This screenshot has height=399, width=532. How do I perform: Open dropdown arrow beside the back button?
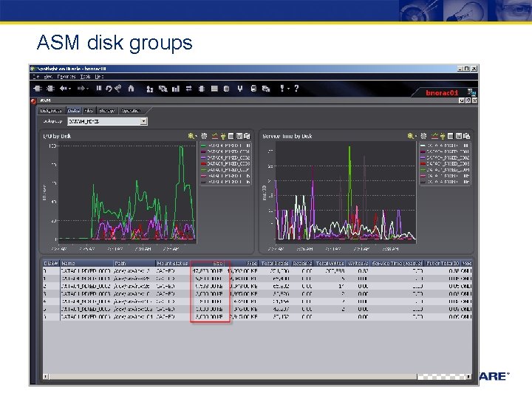click(x=69, y=89)
